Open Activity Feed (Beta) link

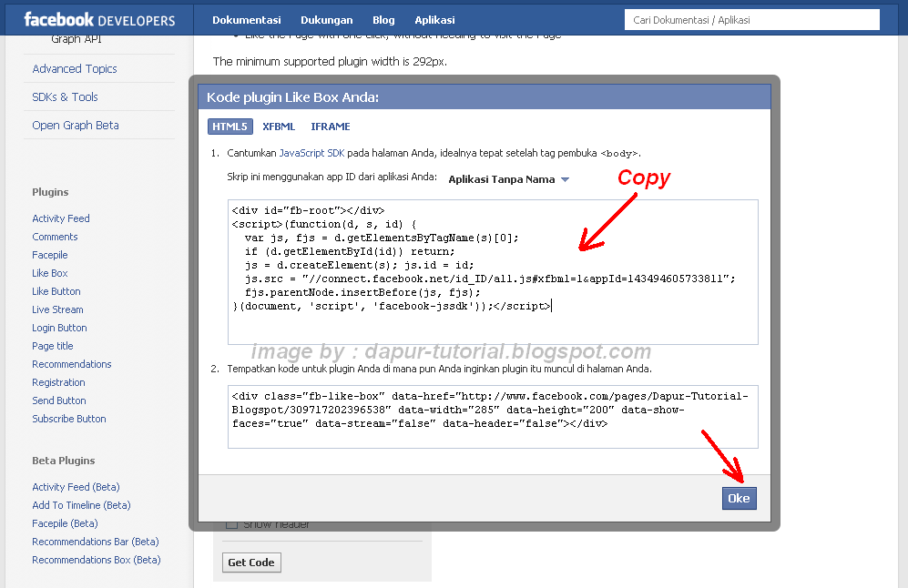click(76, 487)
